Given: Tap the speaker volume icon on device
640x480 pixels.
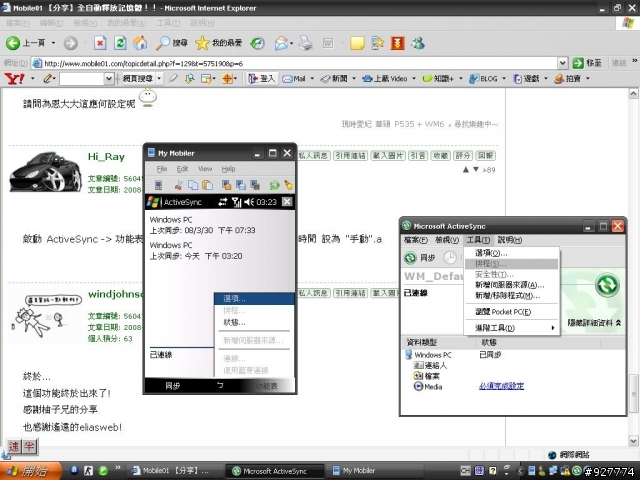Looking at the screenshot, I should 249,202.
